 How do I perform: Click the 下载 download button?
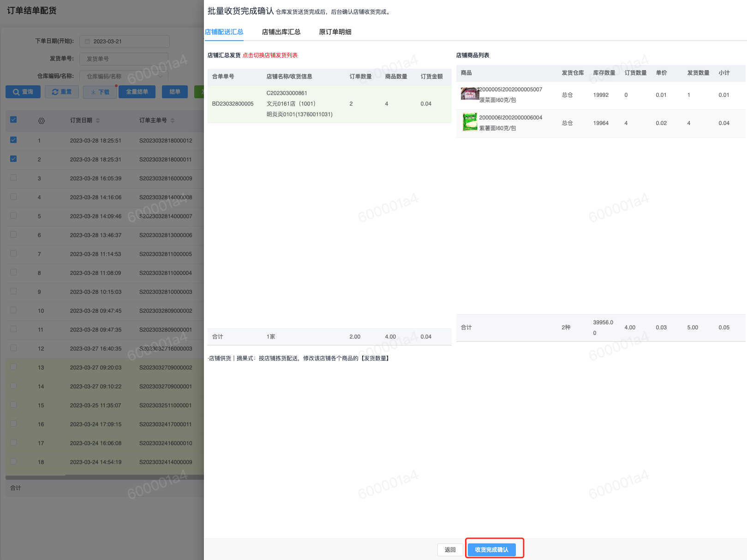[x=100, y=92]
